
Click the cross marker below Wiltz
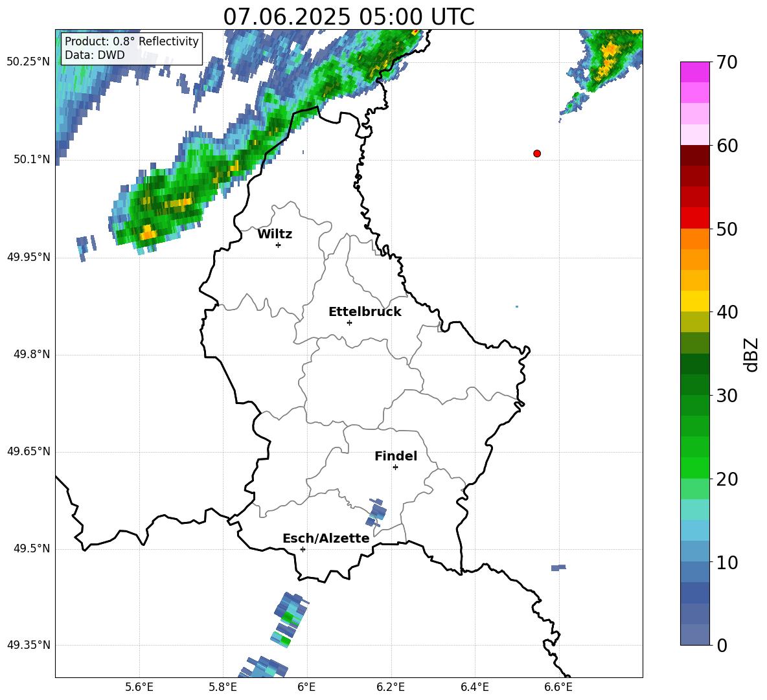point(279,245)
